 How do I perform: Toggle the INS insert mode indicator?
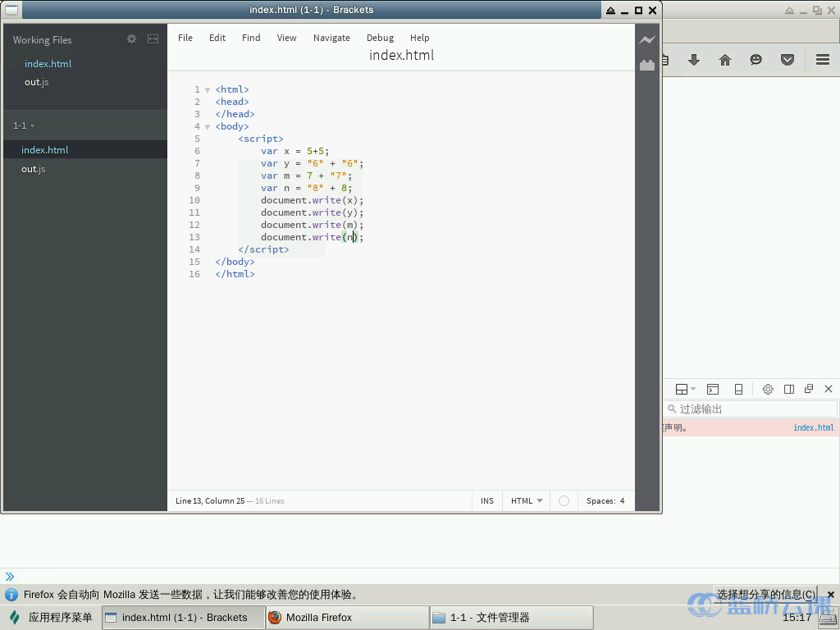[487, 500]
